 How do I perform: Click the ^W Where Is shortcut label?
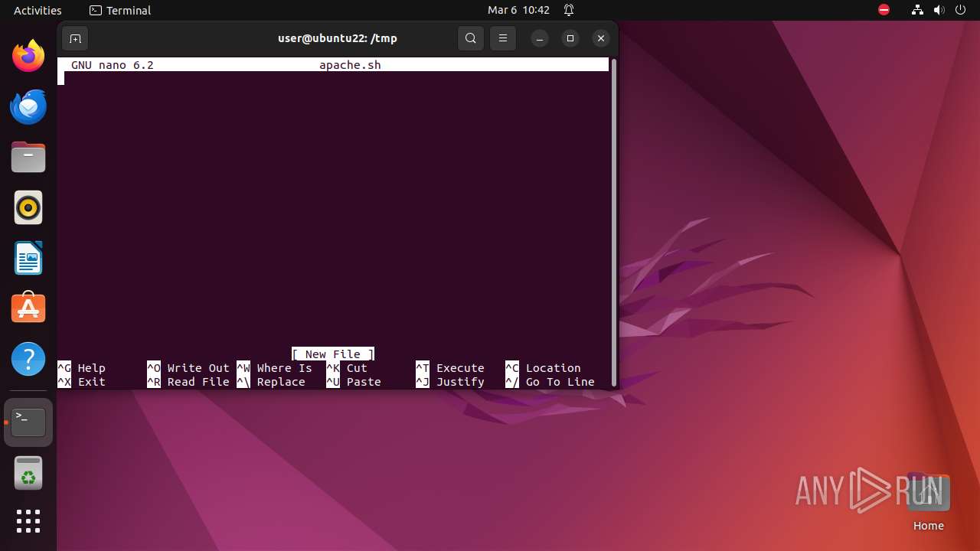[274, 368]
